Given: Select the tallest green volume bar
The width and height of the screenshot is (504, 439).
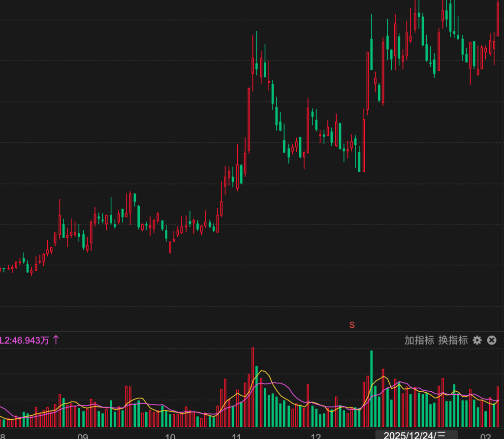Looking at the screenshot, I should pos(371,389).
